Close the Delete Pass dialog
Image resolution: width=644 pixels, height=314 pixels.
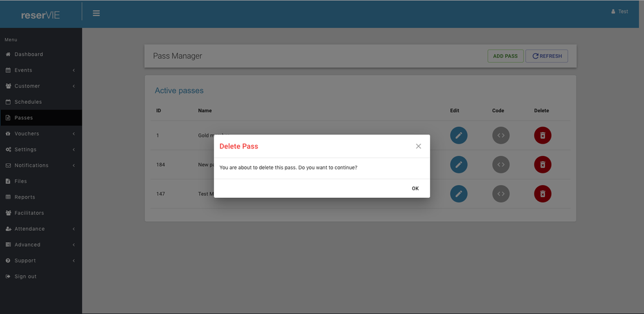pyautogui.click(x=419, y=146)
